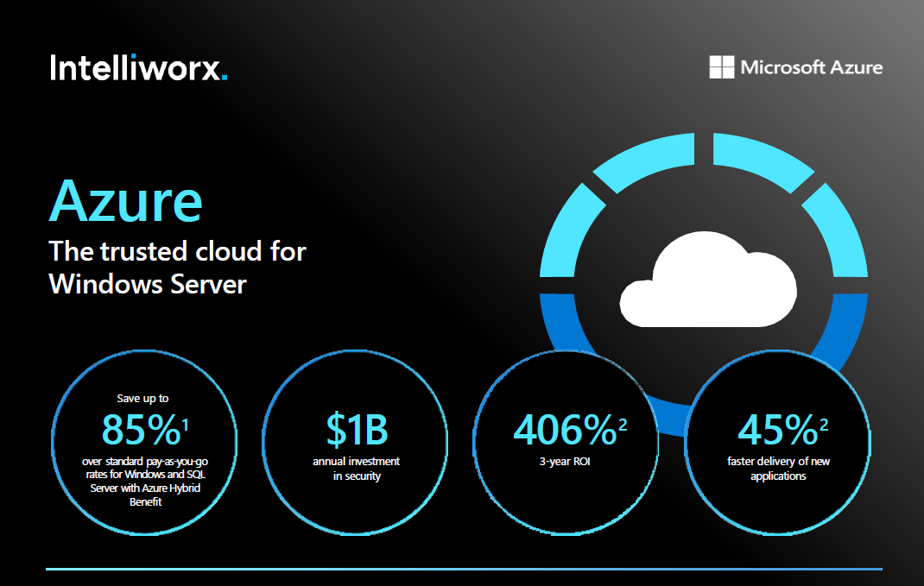Click the 406% statistic
Viewport: 924px width, 586px height.
point(570,429)
